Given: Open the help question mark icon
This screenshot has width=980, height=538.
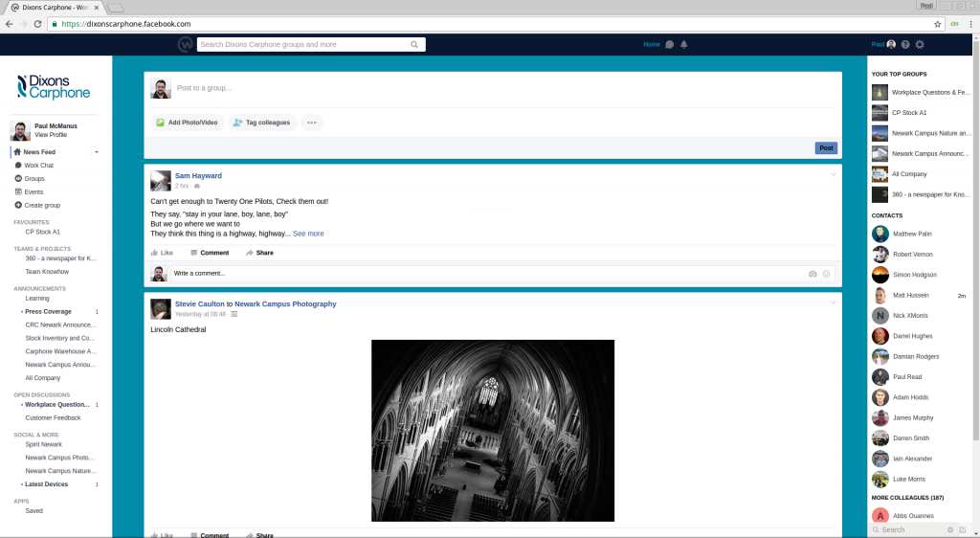Looking at the screenshot, I should point(905,44).
